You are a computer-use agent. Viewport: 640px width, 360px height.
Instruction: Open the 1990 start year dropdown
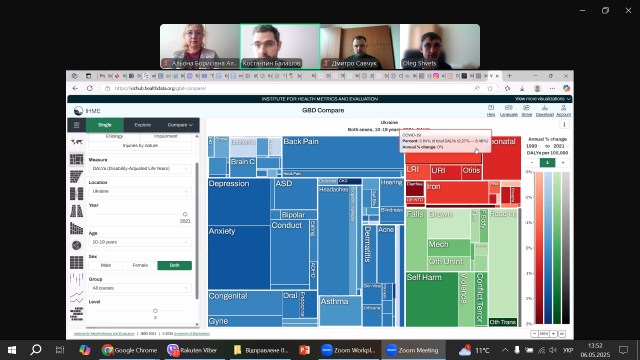[x=534, y=146]
